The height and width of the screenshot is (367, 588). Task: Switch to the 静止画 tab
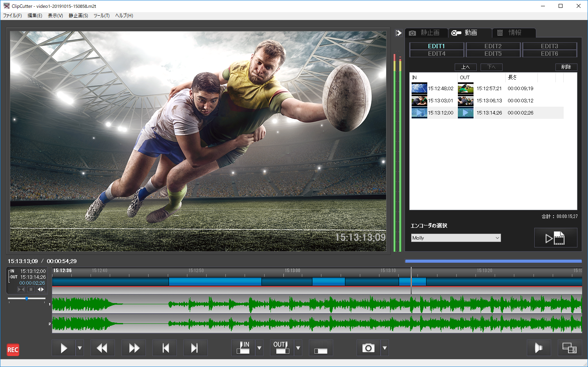click(x=426, y=33)
